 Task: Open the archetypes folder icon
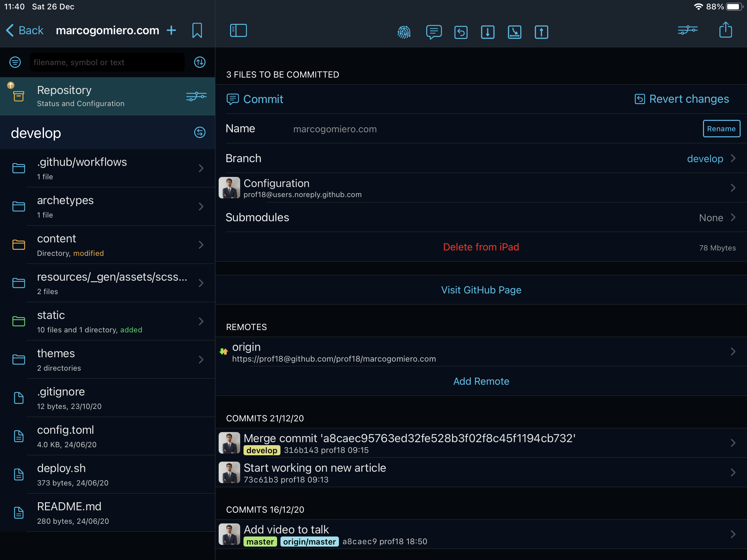[18, 206]
